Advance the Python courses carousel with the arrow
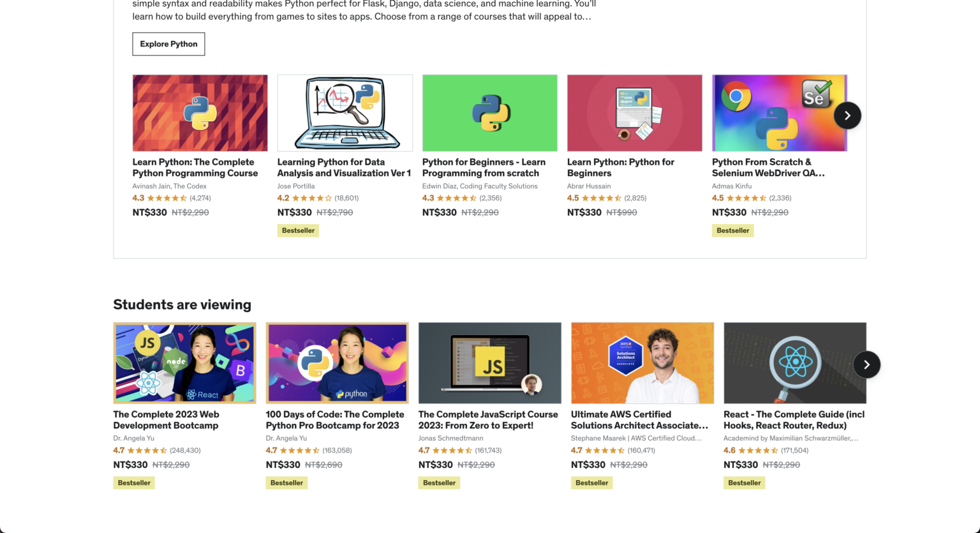 (x=847, y=116)
